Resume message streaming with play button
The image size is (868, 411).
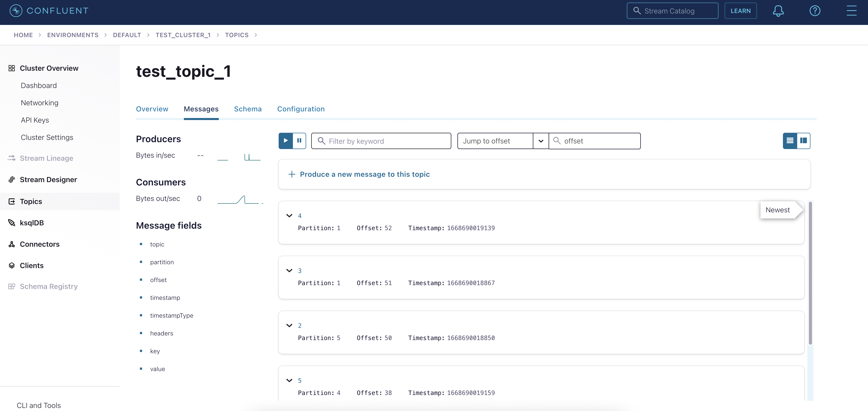tap(286, 141)
